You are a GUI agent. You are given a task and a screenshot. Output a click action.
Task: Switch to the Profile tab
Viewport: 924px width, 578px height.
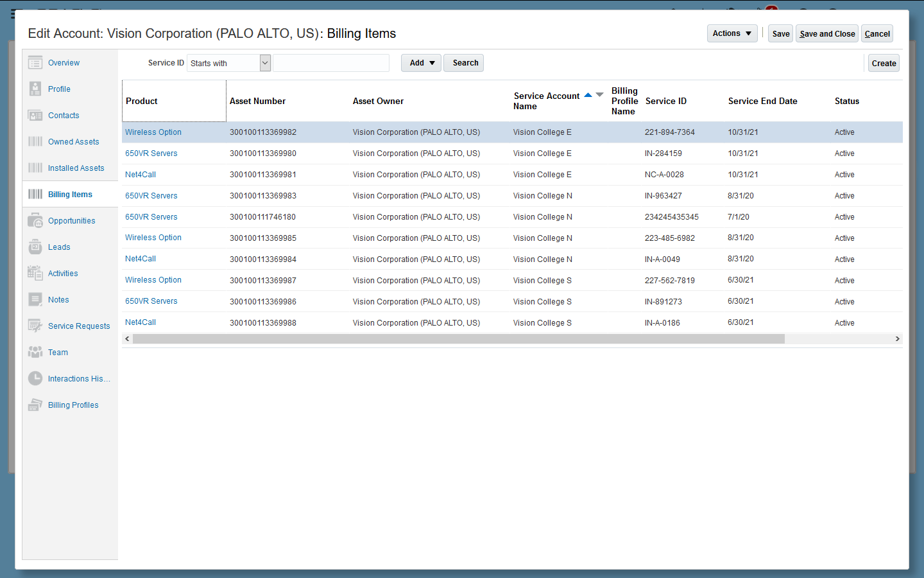(59, 89)
